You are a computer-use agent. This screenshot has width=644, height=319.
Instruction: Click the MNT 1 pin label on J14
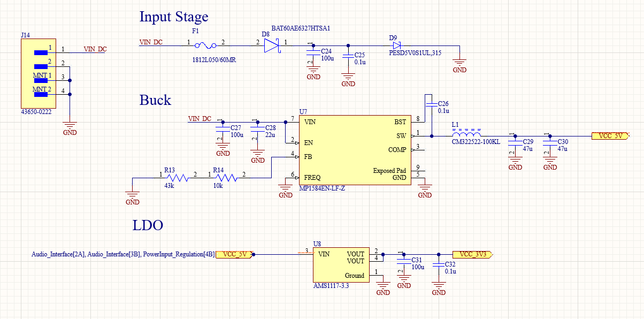click(42, 75)
